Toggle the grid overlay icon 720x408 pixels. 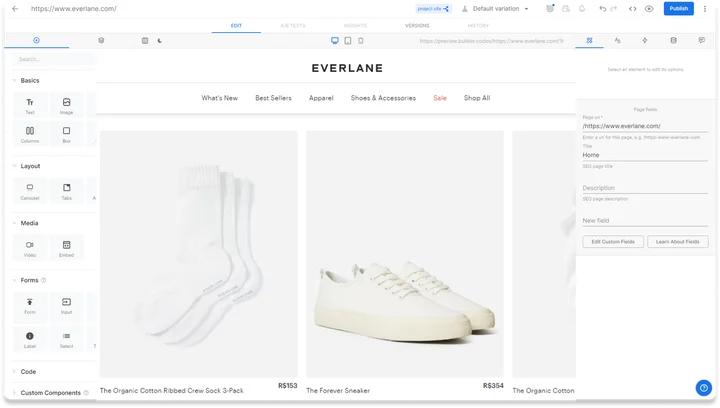[x=145, y=40]
